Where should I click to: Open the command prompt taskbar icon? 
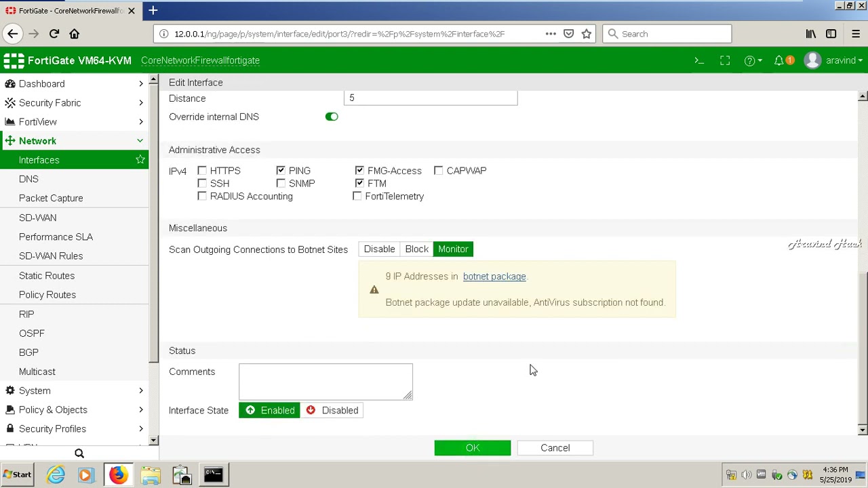pos(213,475)
